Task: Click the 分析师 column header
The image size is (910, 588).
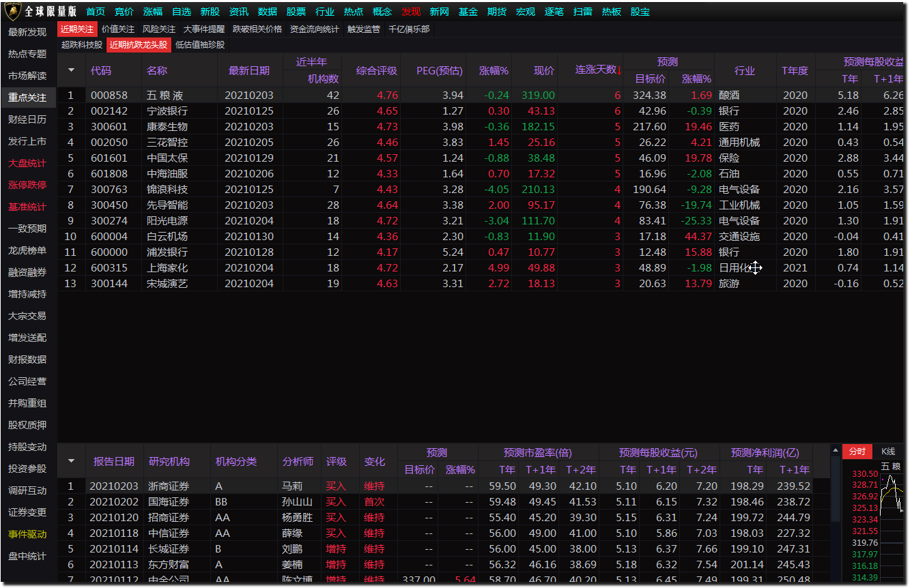Action: pyautogui.click(x=298, y=461)
